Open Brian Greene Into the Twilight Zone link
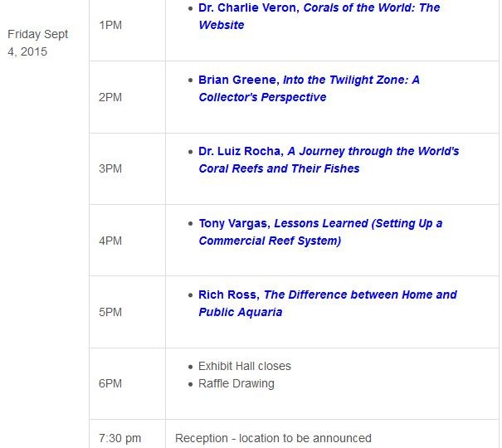Viewport: 502px width, 448px height. pyautogui.click(x=309, y=88)
